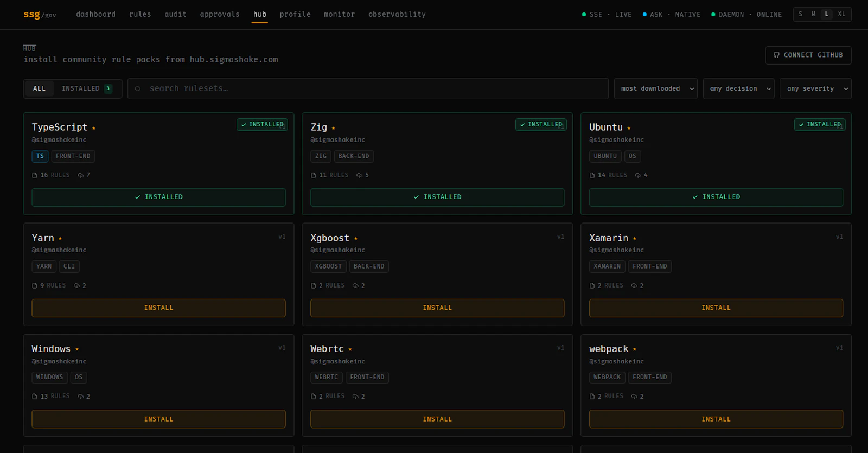This screenshot has height=453, width=868.
Task: Go to the audit tab
Action: coord(175,15)
